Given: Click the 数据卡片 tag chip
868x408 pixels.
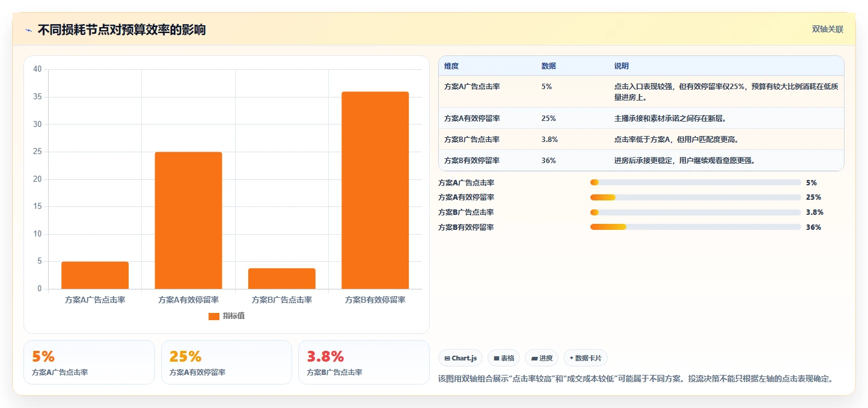Looking at the screenshot, I should coord(585,358).
